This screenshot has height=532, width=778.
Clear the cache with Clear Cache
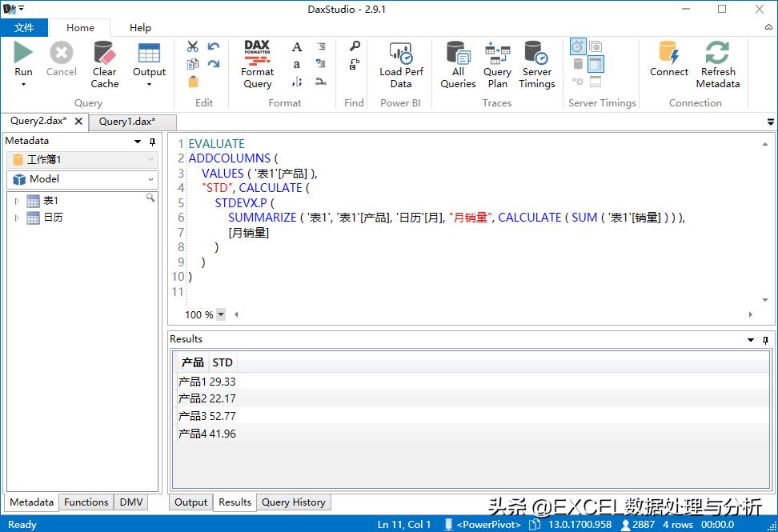[104, 65]
